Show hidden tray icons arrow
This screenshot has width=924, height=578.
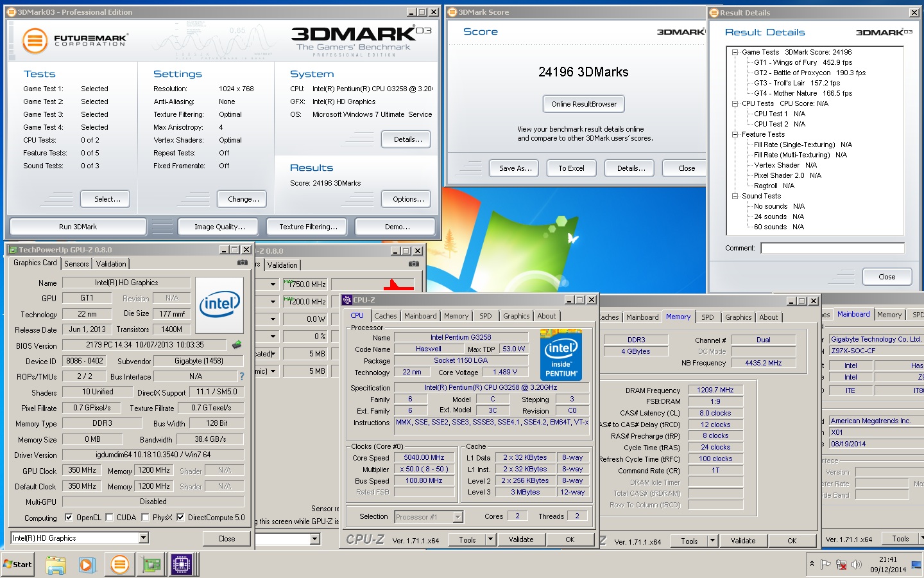click(x=812, y=564)
